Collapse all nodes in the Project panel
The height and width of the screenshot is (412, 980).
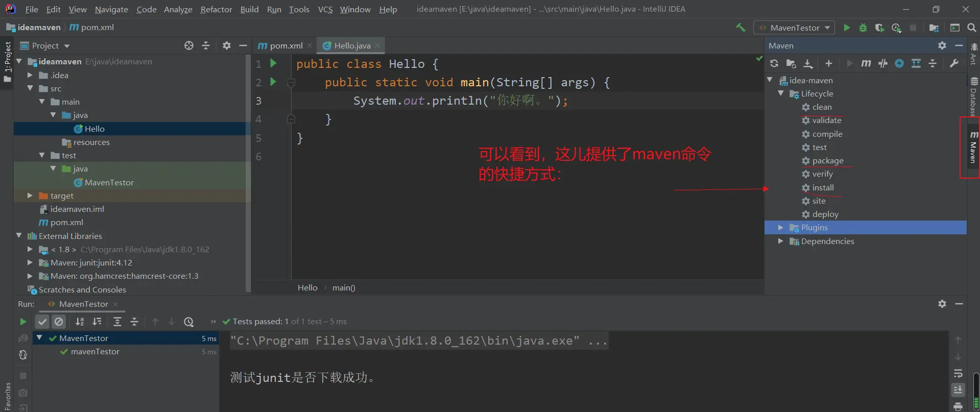206,45
